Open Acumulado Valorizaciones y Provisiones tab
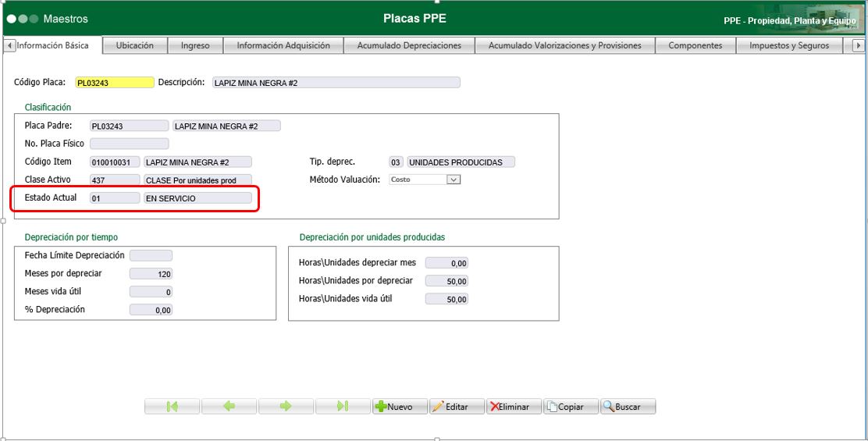Viewport: 868px width, 441px height. click(x=564, y=45)
